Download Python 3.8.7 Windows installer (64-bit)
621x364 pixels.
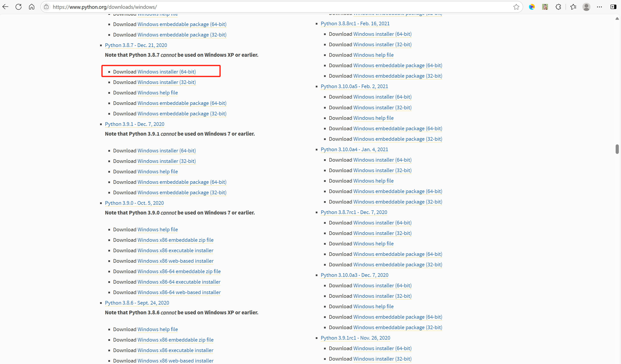(166, 72)
